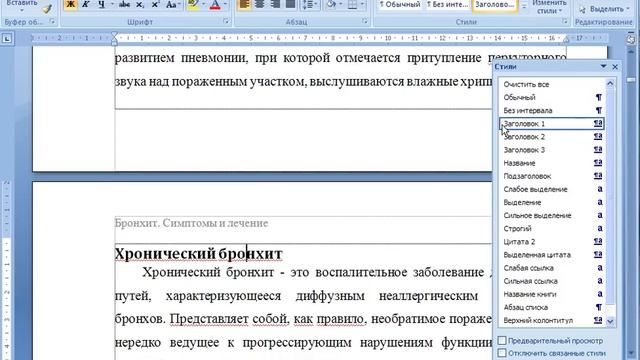Apply subscript formatting
640x360 pixels.
pos(140,4)
